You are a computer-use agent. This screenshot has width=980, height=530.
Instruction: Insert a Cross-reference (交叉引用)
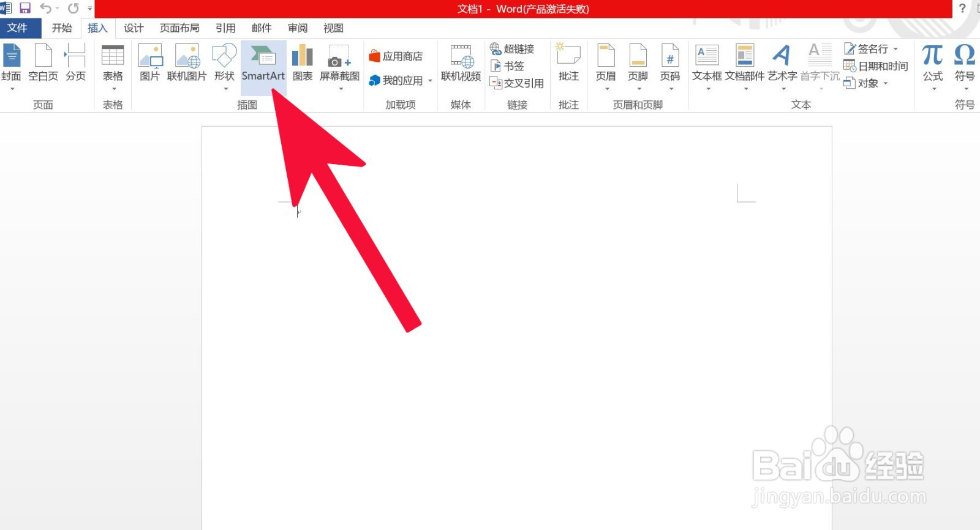coord(517,83)
